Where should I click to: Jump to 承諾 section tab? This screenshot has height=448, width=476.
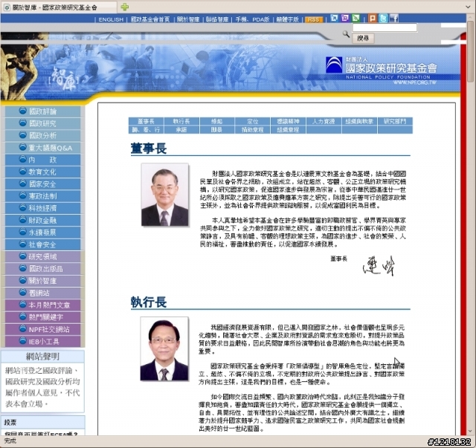click(181, 130)
